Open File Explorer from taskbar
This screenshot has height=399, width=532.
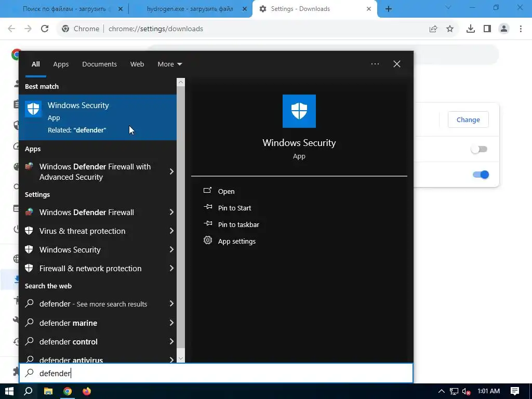point(48,391)
